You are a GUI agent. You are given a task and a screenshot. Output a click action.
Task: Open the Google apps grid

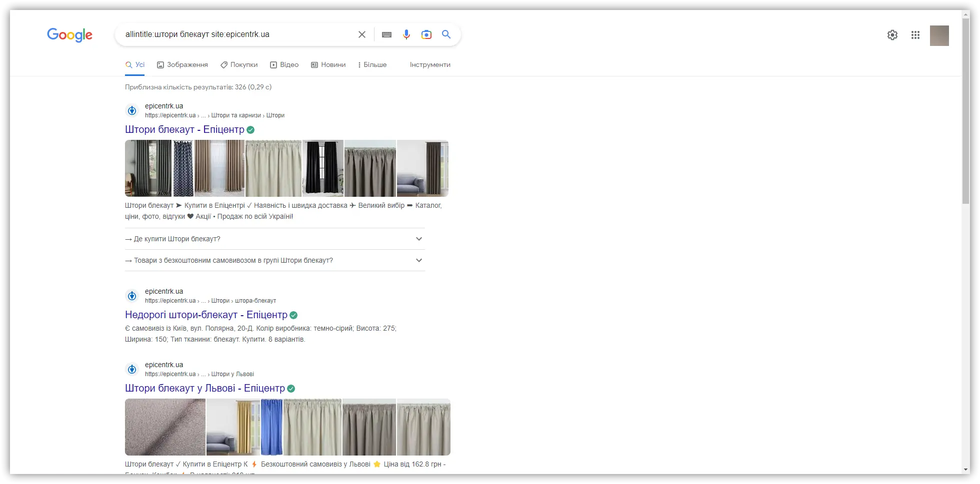pyautogui.click(x=915, y=35)
